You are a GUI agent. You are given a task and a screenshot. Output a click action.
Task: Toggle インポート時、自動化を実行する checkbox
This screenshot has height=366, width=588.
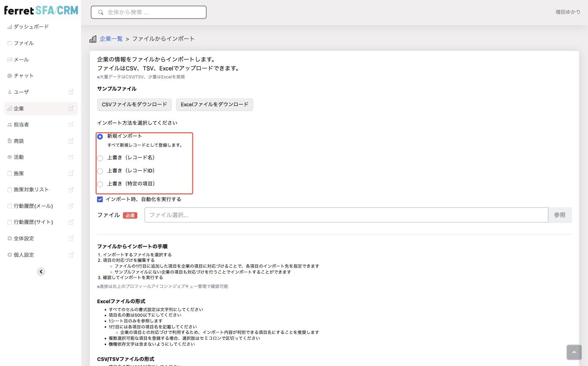coord(100,199)
